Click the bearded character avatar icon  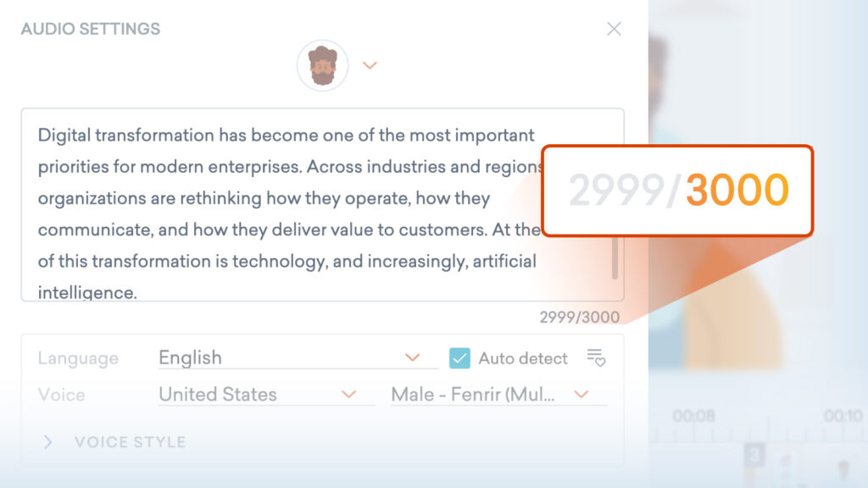(x=322, y=65)
